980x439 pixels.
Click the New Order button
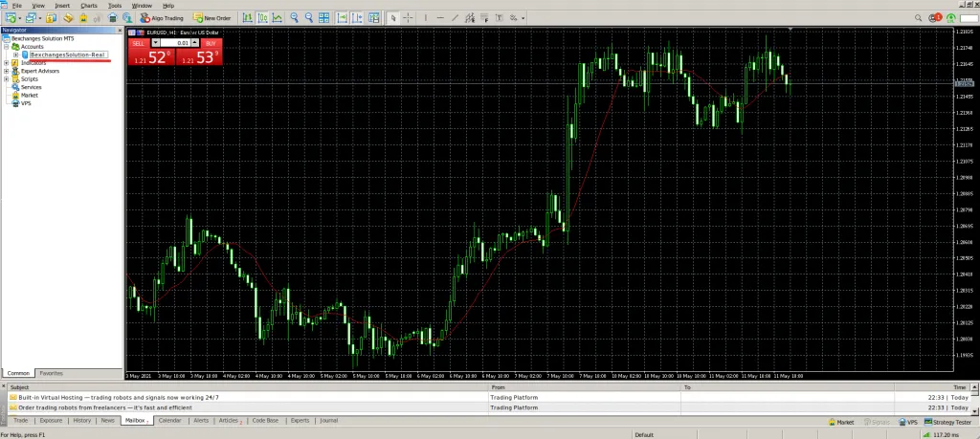click(212, 17)
